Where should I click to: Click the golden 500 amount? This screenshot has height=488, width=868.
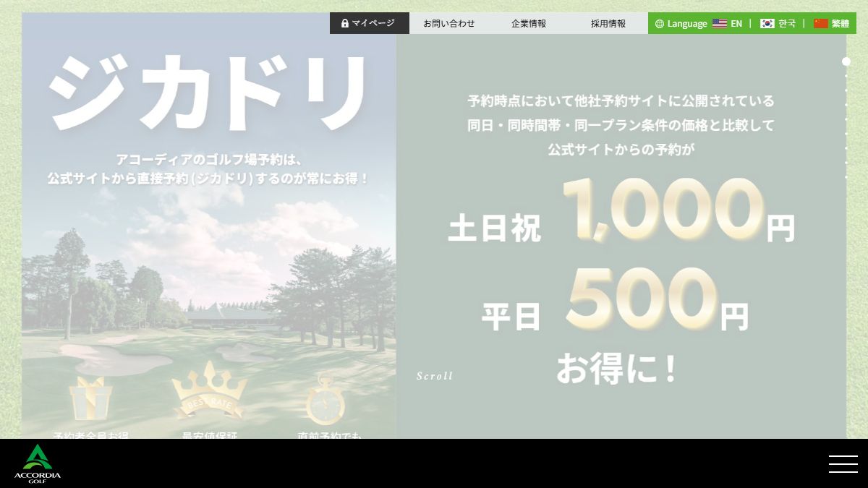point(642,299)
